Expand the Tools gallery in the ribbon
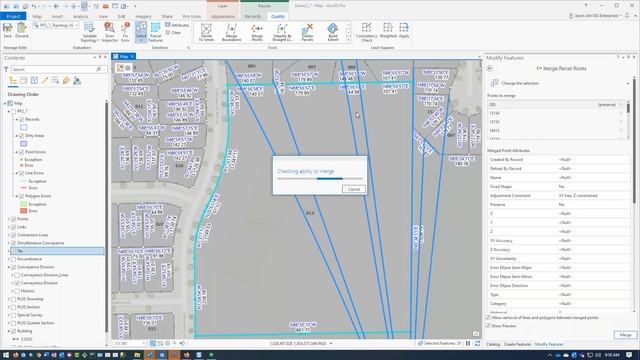The height and width of the screenshot is (360, 640). (x=349, y=40)
